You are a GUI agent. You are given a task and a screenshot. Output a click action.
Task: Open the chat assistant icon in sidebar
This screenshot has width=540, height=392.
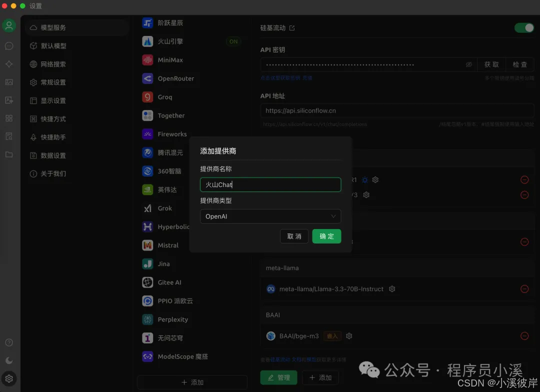tap(9, 46)
